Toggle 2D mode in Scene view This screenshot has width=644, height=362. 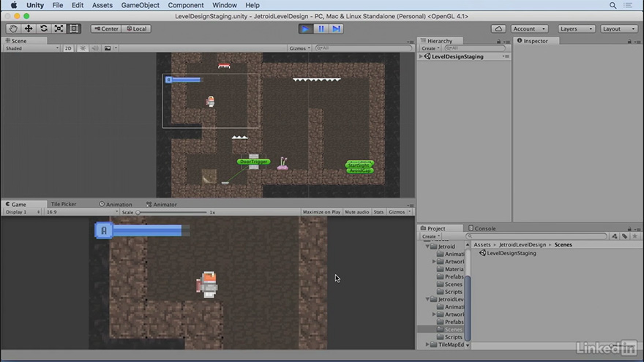[x=68, y=48]
